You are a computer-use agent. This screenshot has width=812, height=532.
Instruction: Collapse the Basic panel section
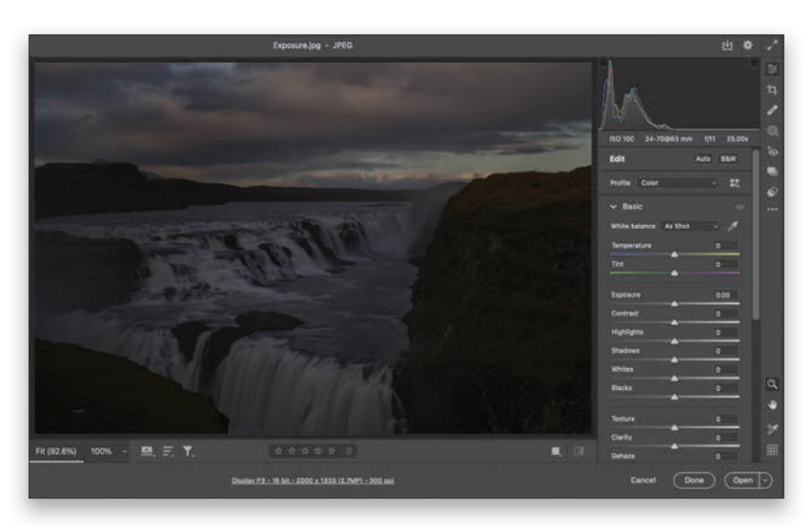click(614, 206)
